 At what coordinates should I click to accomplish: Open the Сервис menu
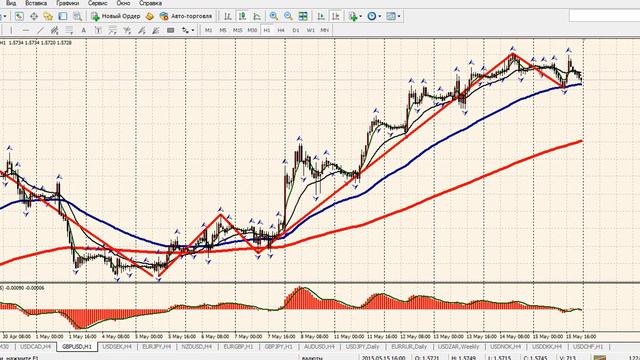(98, 3)
